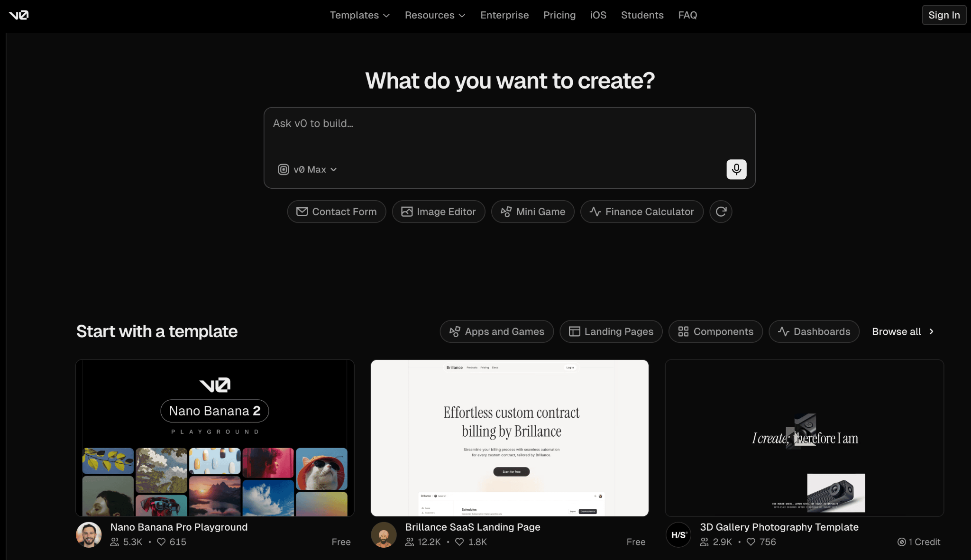Toggle the Apps and Games template filter
Screen dimensions: 971x560
coord(496,331)
